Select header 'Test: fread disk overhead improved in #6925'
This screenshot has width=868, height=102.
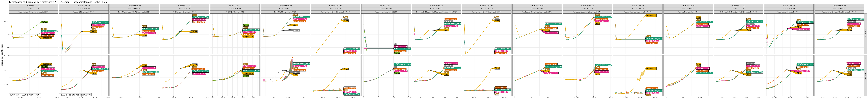pyautogui.click(x=537, y=12)
